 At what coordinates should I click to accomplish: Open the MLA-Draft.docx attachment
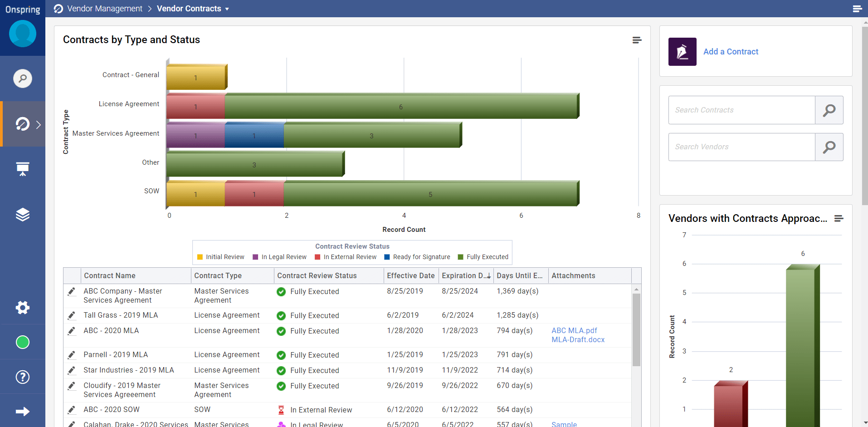tap(578, 340)
